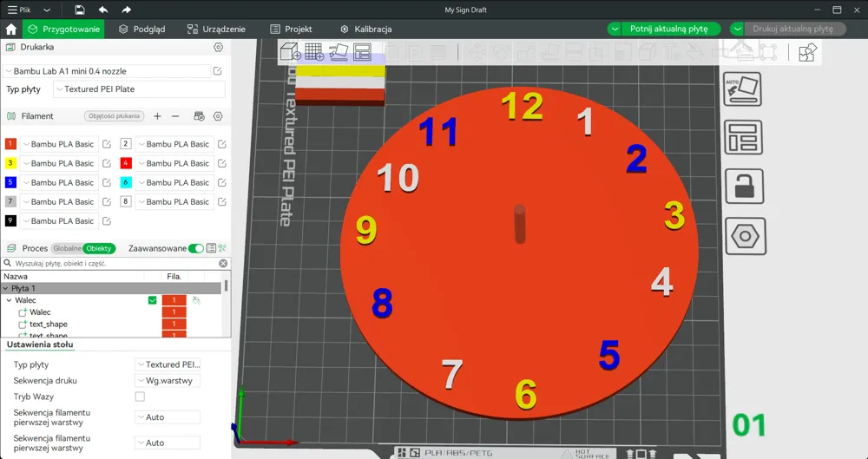Screen dimensions: 868x459
Task: Click the save project floppy disk icon
Action: pos(80,10)
